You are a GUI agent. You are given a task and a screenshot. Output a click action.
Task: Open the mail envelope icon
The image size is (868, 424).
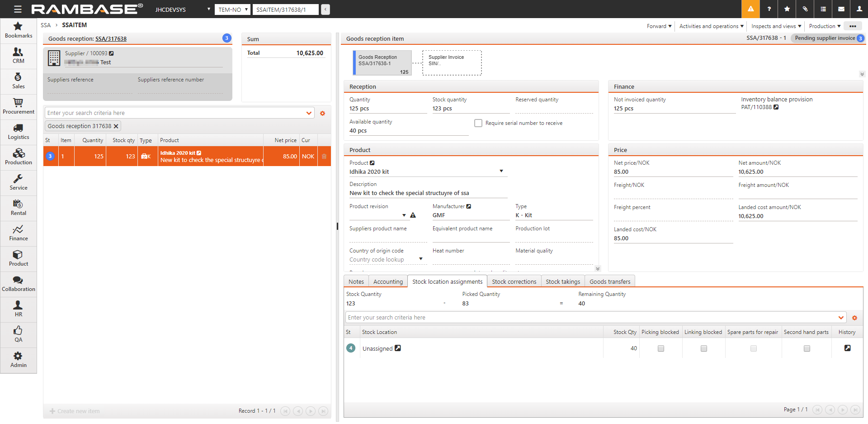(x=841, y=9)
